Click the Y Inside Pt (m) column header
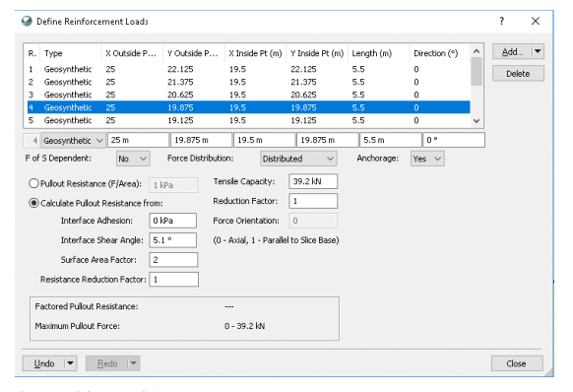The image size is (573, 392). click(317, 53)
